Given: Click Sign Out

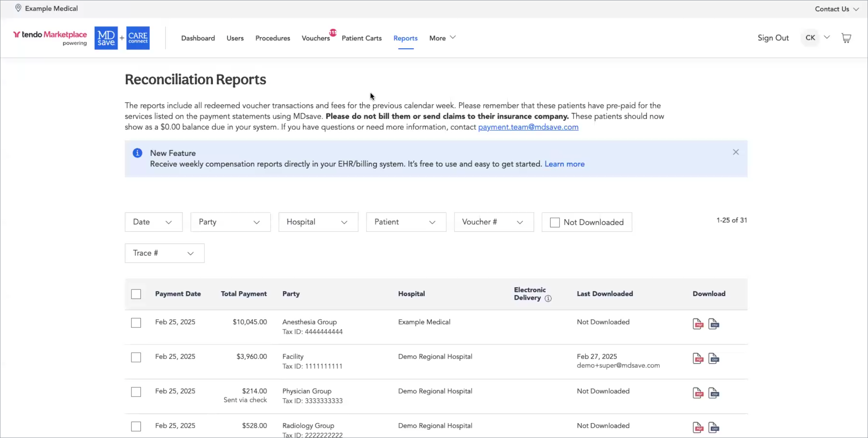Looking at the screenshot, I should (773, 38).
